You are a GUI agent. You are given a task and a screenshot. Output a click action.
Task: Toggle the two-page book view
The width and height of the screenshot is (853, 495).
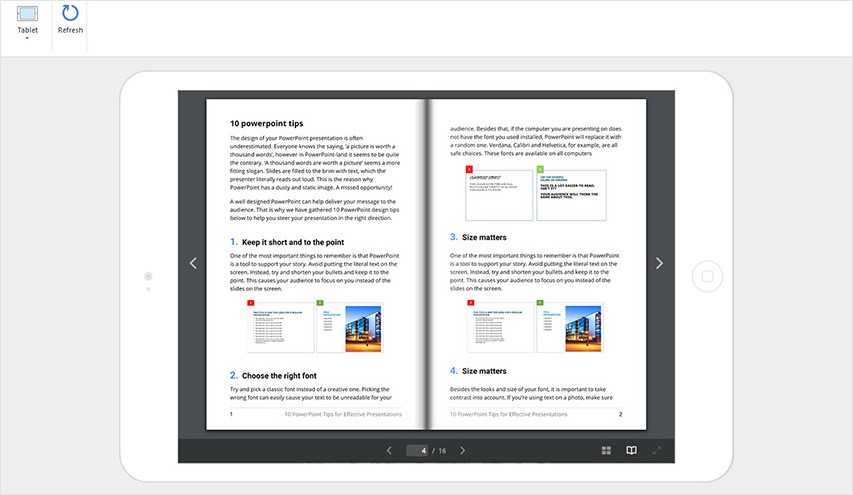point(631,451)
